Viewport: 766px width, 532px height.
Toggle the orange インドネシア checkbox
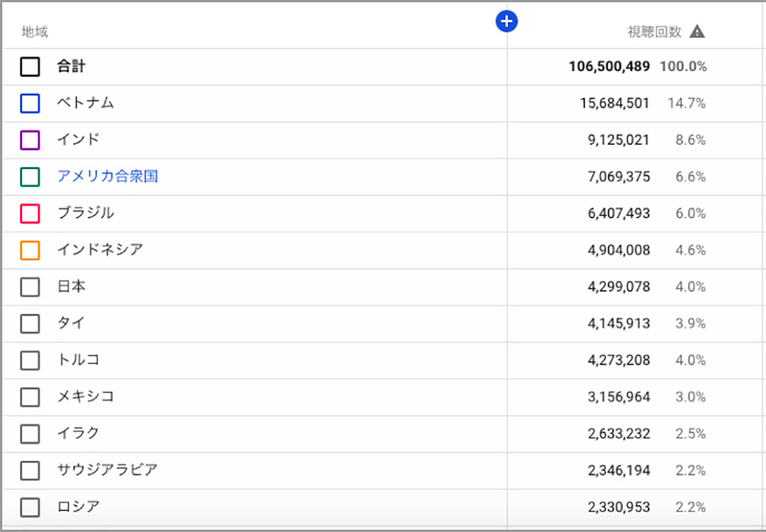(30, 250)
